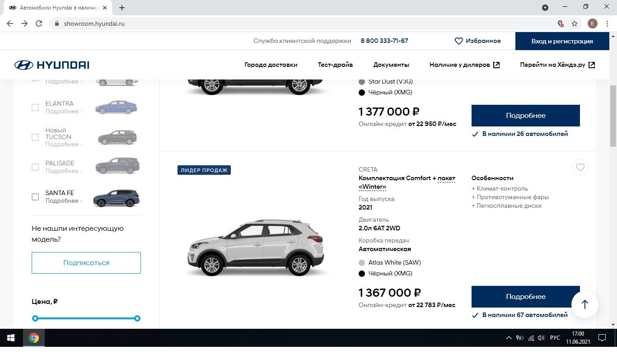Screen dimensions: 617x364
Task: Open Подробнее link under ELANTRA
Action: (x=64, y=112)
